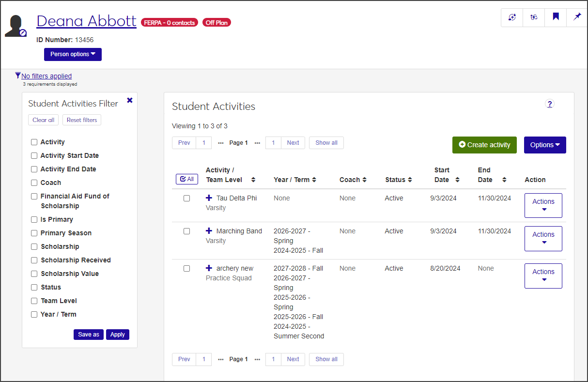Open Actions menu for Marching Band
This screenshot has width=588, height=382.
tap(543, 238)
